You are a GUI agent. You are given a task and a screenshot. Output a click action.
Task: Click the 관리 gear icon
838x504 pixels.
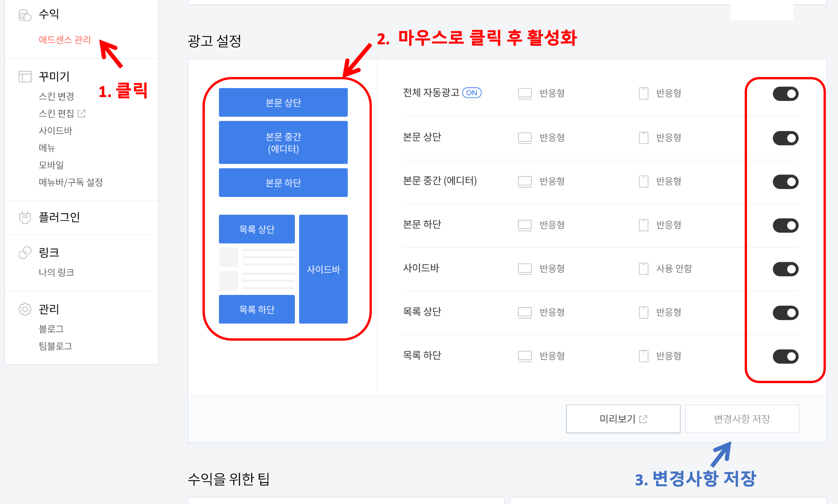(25, 309)
